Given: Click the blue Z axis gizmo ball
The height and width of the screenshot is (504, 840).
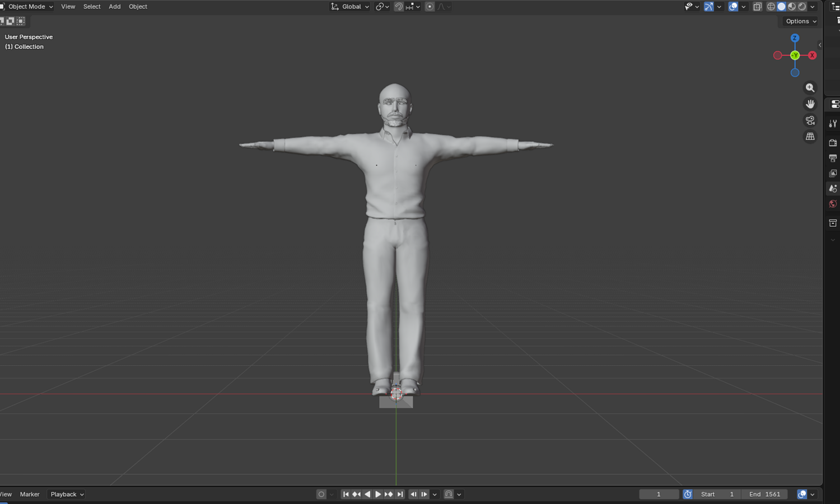Looking at the screenshot, I should (x=795, y=38).
